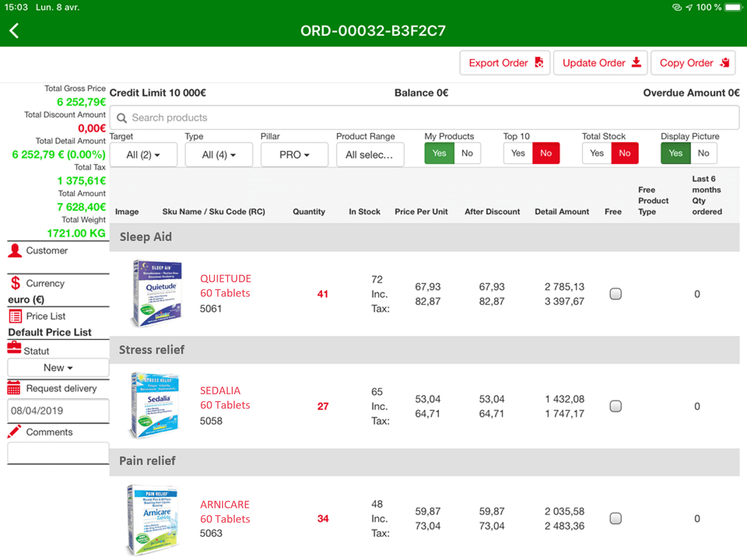Tap the Sleep Aid category header
Screen dimensions: 747x560
point(424,237)
